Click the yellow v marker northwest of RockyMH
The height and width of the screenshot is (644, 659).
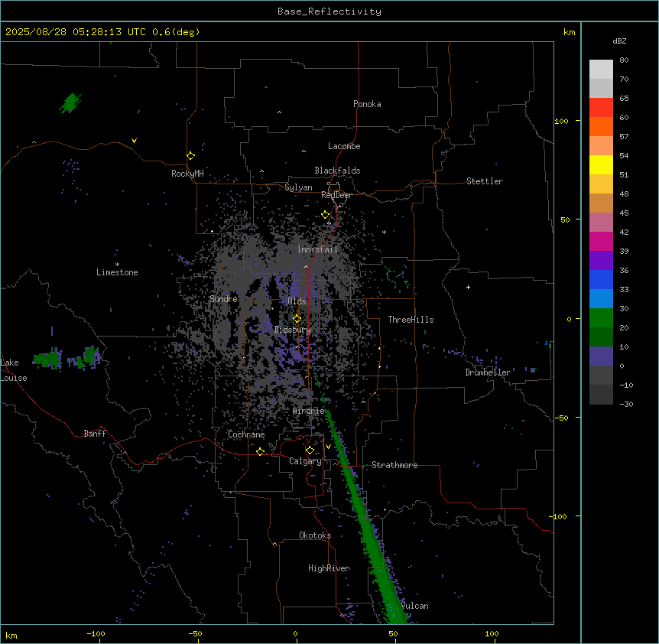point(134,141)
